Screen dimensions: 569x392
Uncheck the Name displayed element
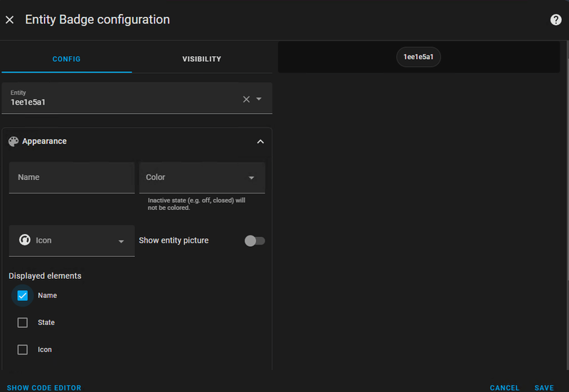(23, 295)
